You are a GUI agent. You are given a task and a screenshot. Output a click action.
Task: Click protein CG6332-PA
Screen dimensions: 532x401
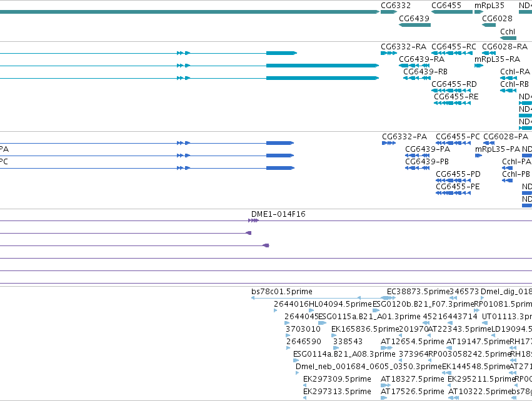[404, 137]
